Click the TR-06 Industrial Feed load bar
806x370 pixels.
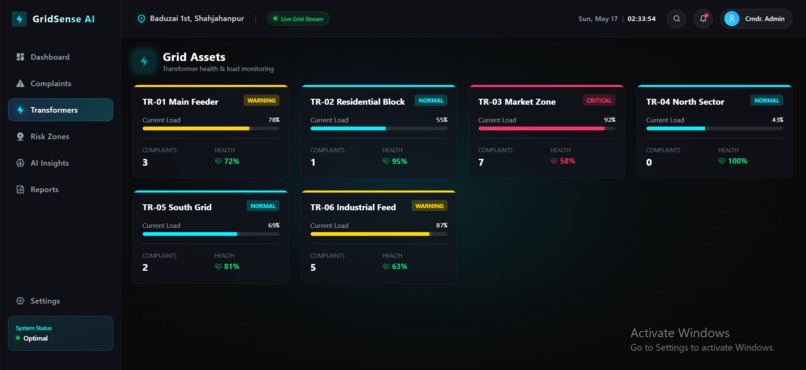(379, 234)
